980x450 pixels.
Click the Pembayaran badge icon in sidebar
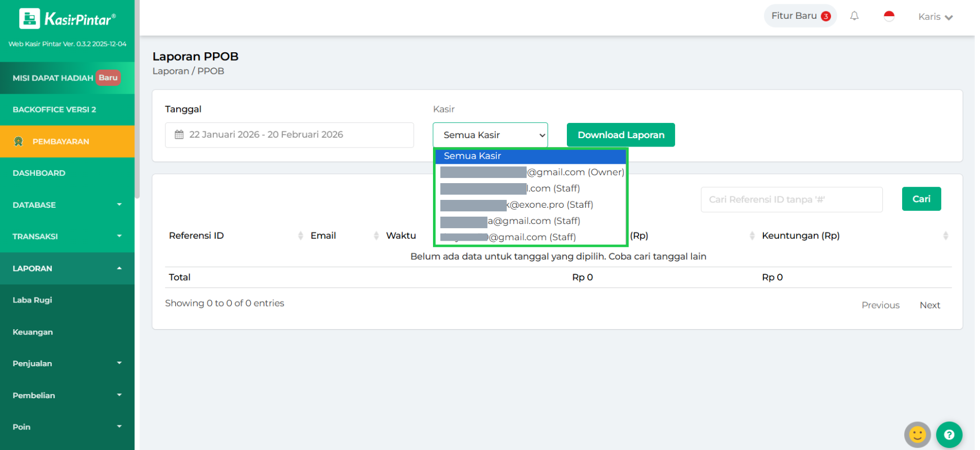tap(19, 141)
